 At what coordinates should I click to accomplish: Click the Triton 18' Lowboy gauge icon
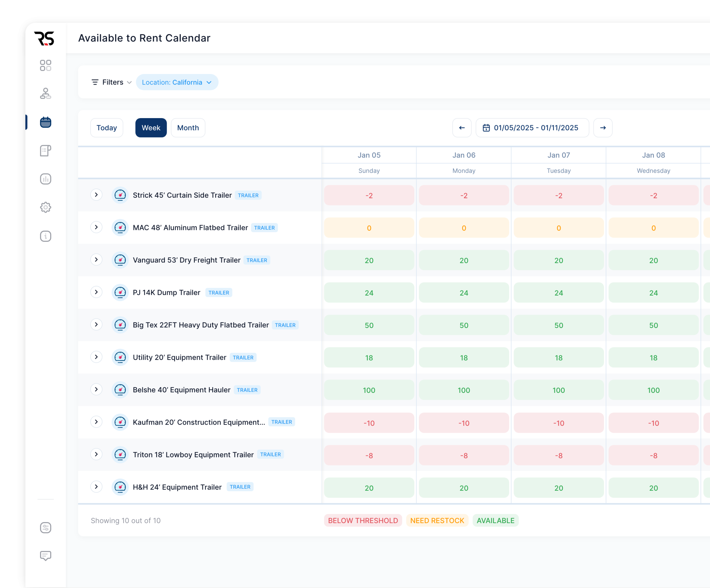[120, 455]
